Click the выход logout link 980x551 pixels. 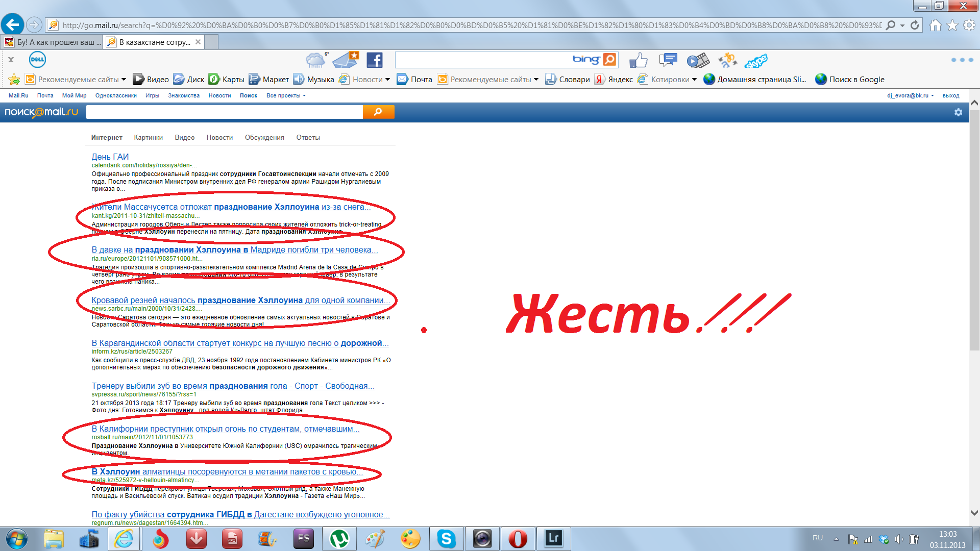point(950,95)
